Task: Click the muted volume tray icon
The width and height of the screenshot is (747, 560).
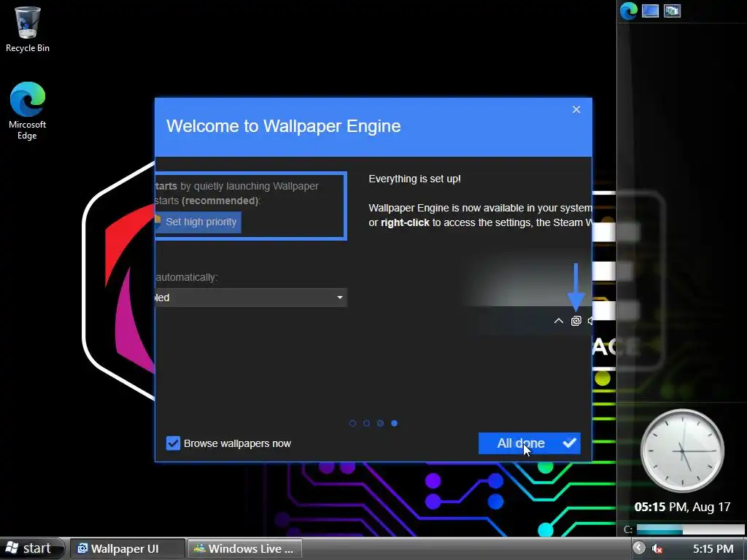Action: pos(657,549)
